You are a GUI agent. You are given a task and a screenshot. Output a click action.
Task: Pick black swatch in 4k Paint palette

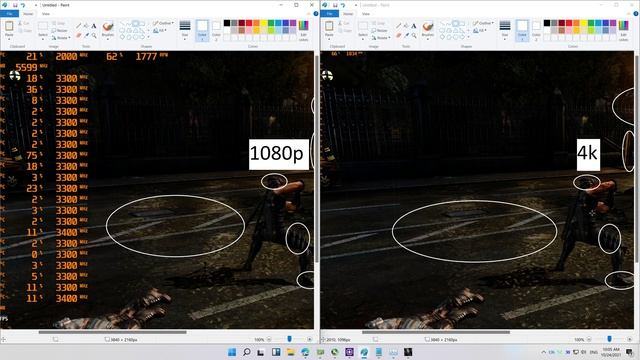pos(547,23)
